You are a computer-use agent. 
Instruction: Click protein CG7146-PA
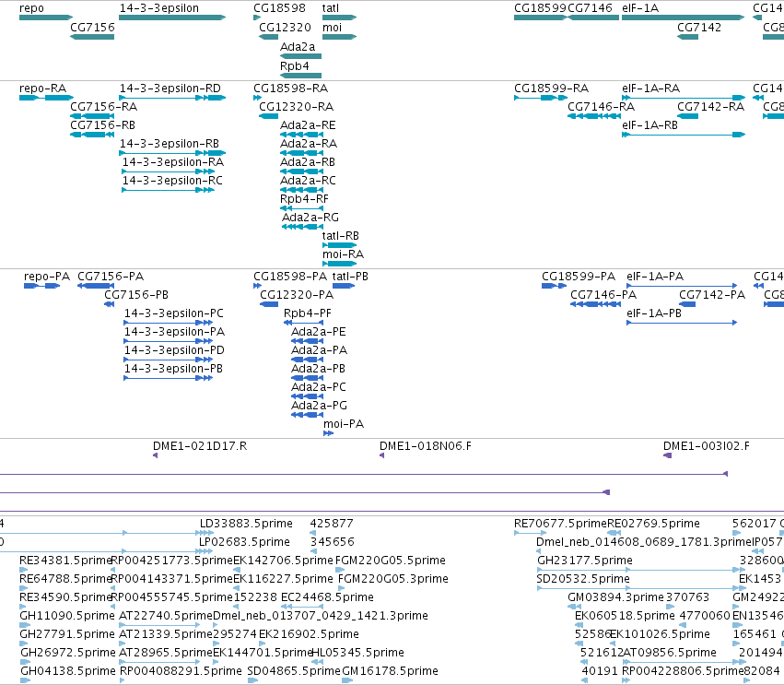tap(603, 295)
